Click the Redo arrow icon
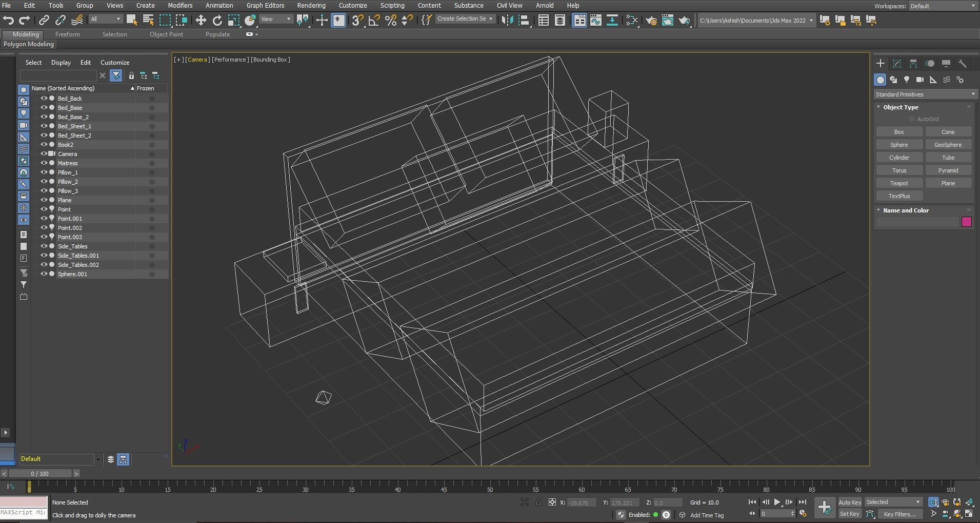Screen dimensions: 980x523 (24, 20)
